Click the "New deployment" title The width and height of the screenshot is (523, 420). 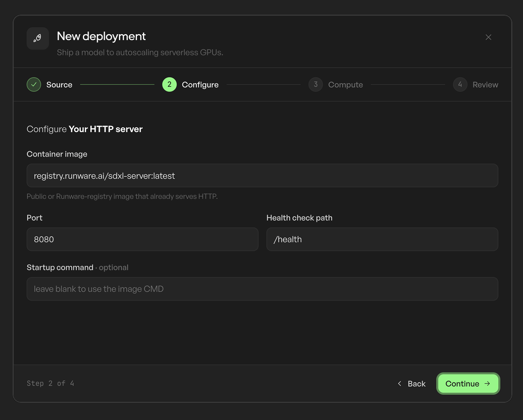pyautogui.click(x=101, y=36)
